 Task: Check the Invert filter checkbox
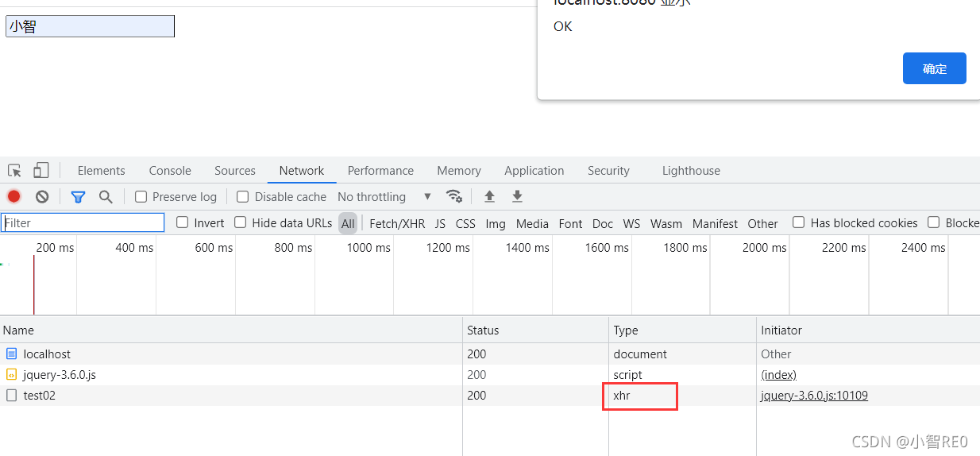(183, 222)
